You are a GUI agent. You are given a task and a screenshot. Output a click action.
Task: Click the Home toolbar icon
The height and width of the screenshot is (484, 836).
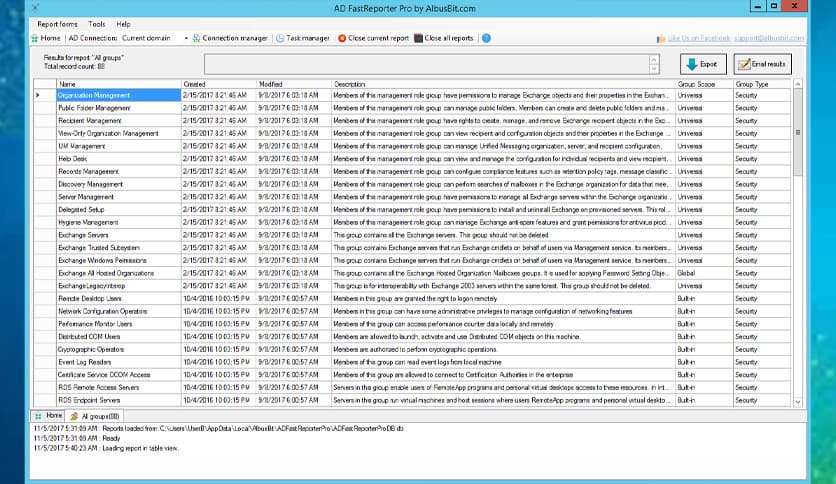pos(44,38)
